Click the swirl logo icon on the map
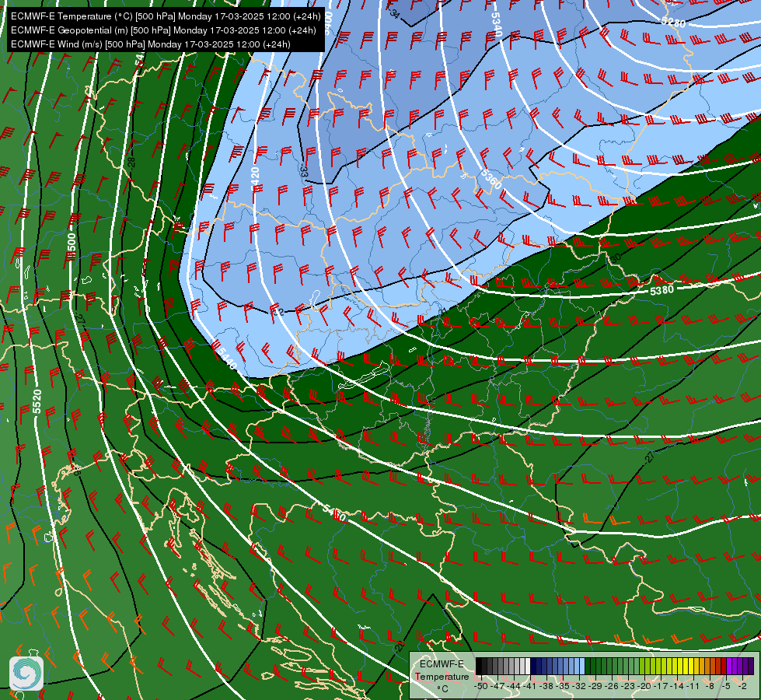Image resolution: width=761 pixels, height=700 pixels. pos(26,674)
